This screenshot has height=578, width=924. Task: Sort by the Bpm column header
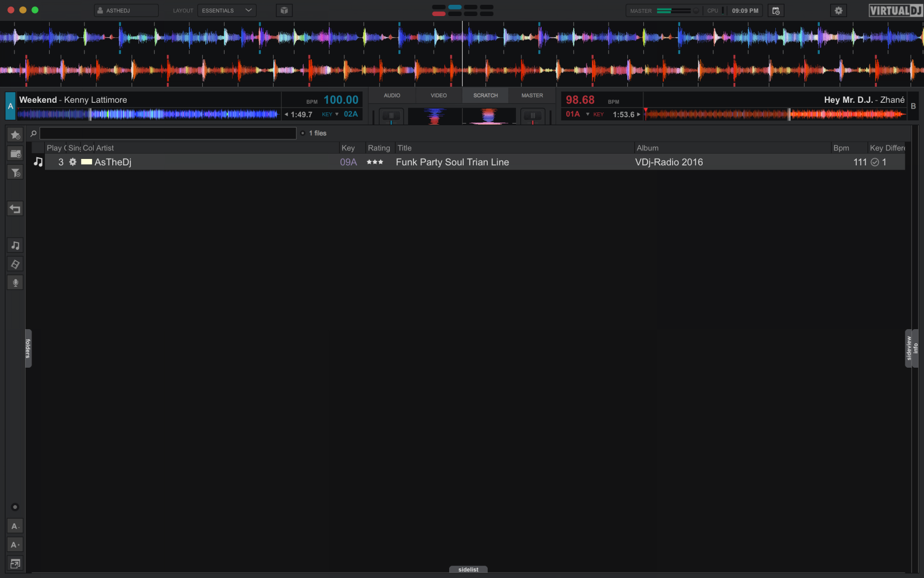coord(849,148)
